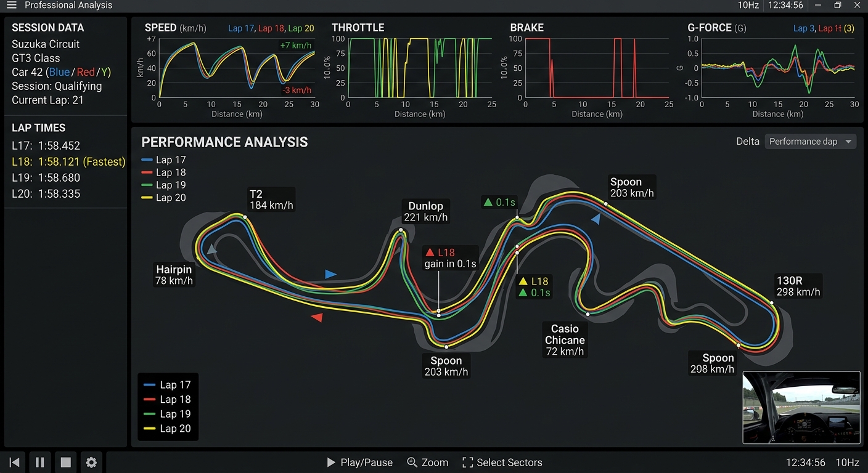This screenshot has width=868, height=473.
Task: Click the red direction arrow on track
Action: 317,317
